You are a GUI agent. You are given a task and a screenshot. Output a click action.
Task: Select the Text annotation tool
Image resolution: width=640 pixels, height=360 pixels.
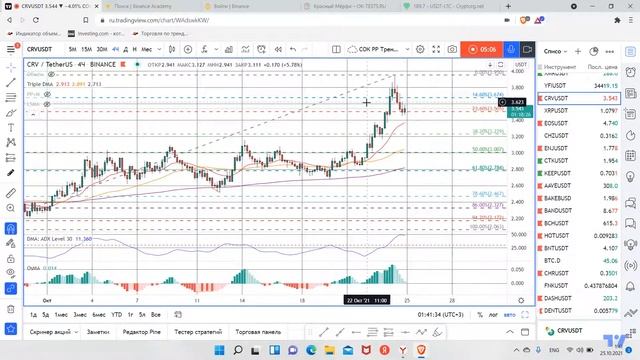(11, 128)
